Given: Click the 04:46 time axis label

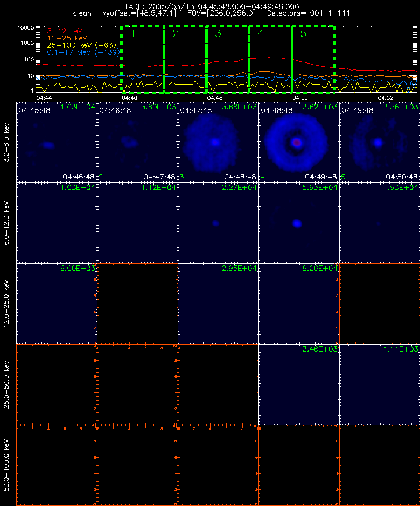Looking at the screenshot, I should 129,97.
